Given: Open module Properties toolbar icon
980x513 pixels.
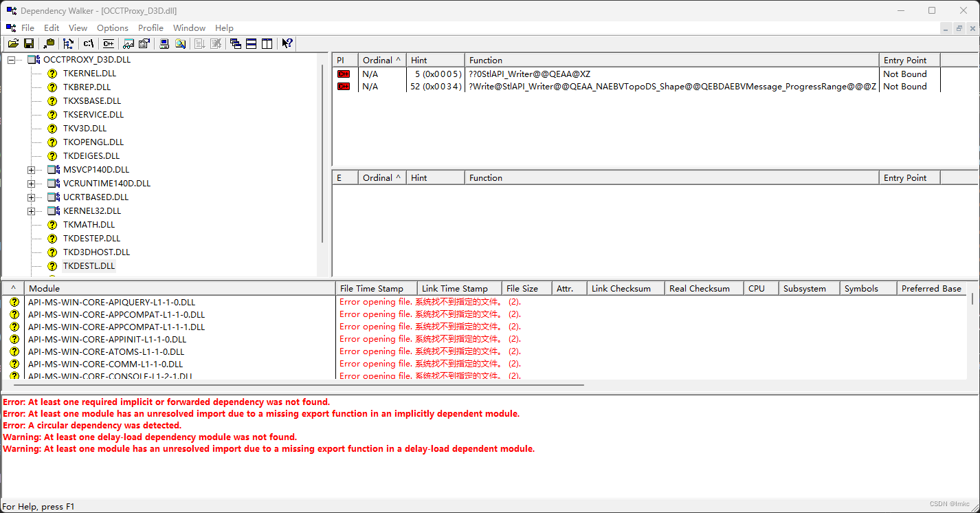Looking at the screenshot, I should [x=144, y=43].
